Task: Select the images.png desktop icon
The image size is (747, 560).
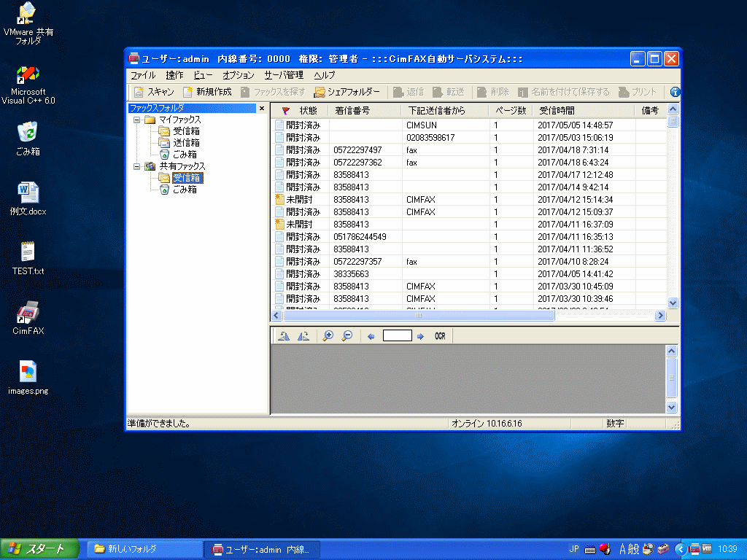Action: [28, 378]
